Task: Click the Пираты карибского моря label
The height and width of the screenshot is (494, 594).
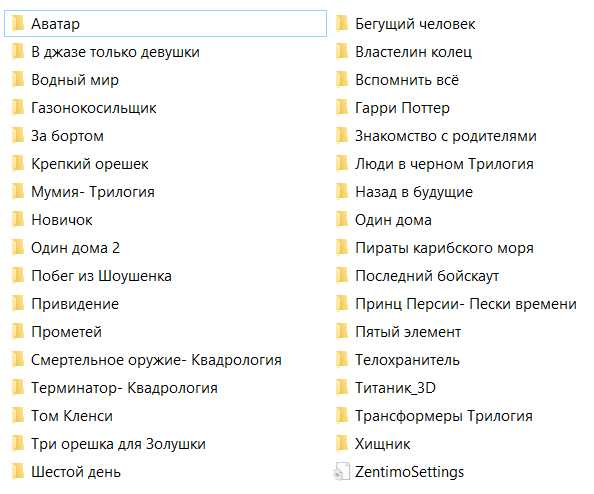Action: tap(444, 248)
